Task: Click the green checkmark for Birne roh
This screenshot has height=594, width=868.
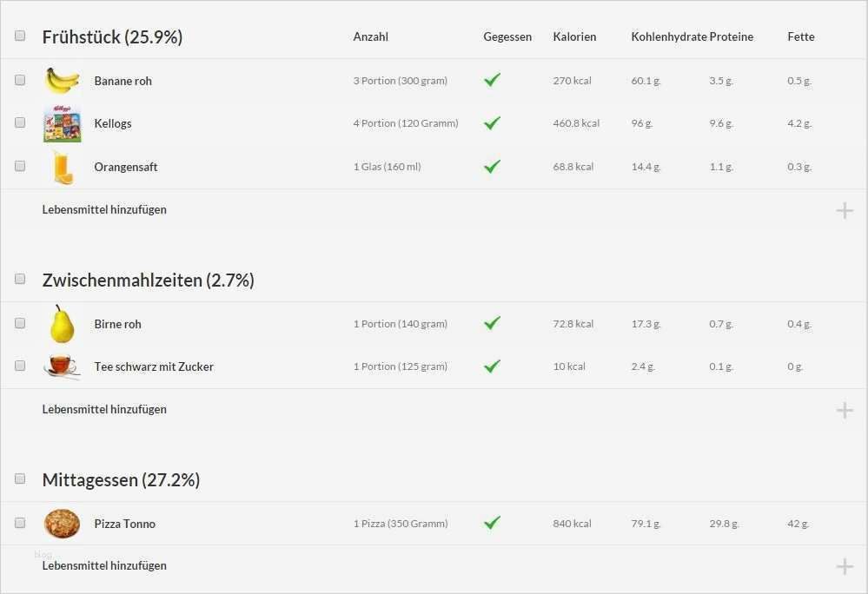Action: click(492, 323)
